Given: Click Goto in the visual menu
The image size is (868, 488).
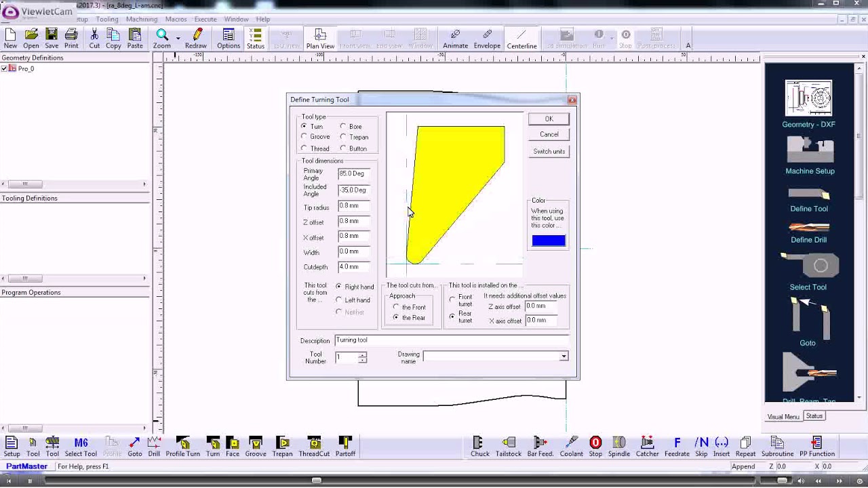Looking at the screenshot, I should click(808, 322).
